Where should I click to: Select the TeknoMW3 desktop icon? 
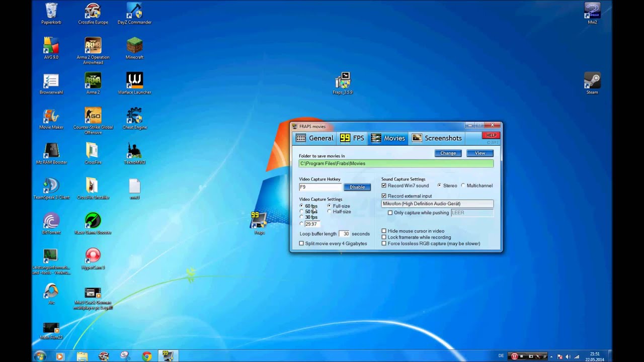(x=134, y=154)
